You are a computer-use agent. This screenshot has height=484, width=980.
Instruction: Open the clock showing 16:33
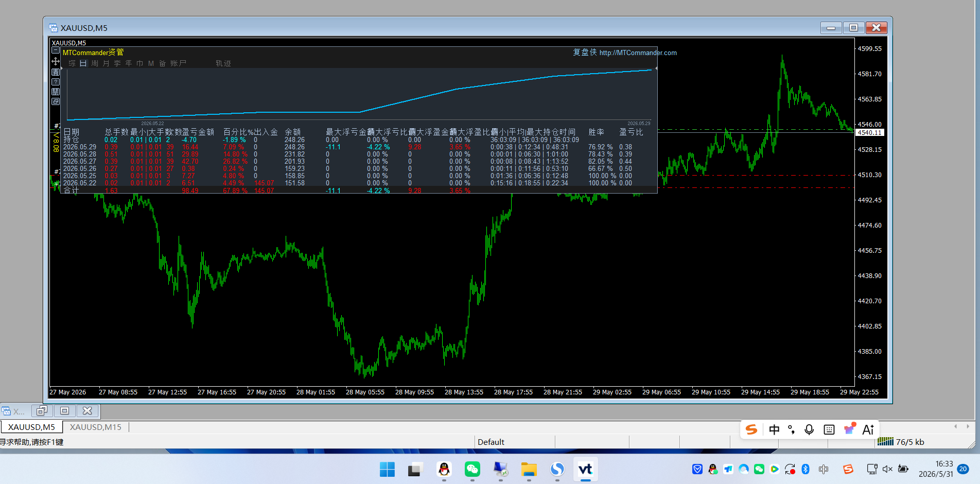pyautogui.click(x=936, y=469)
